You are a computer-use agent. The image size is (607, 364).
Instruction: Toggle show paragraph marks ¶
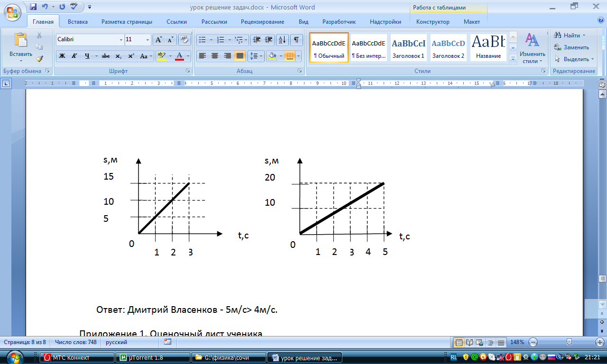296,40
